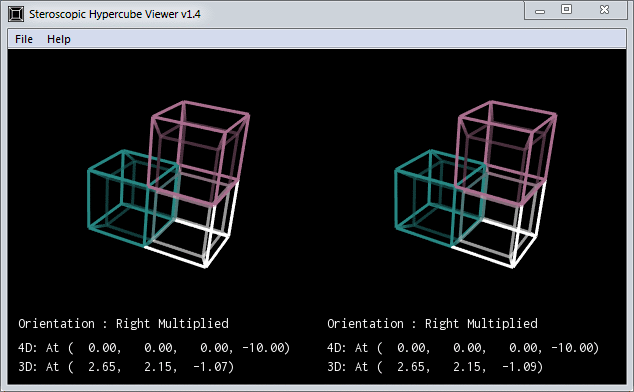Click left 3D: At line ending -1.07
The image size is (634, 392).
coord(126,367)
